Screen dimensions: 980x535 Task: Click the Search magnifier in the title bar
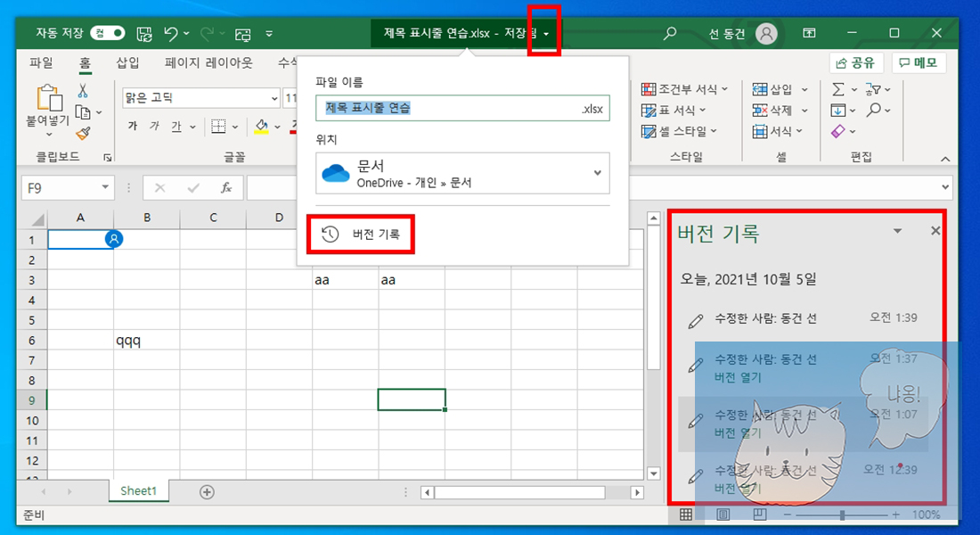(669, 33)
